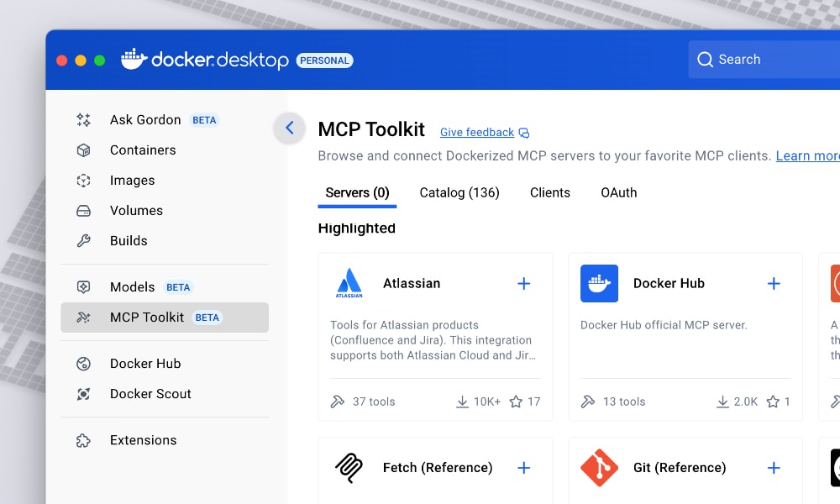Click the Ask Gordon sparkle icon

pyautogui.click(x=83, y=120)
